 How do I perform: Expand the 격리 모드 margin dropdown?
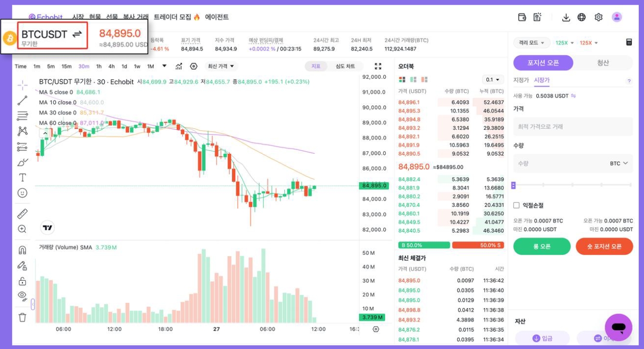(532, 43)
